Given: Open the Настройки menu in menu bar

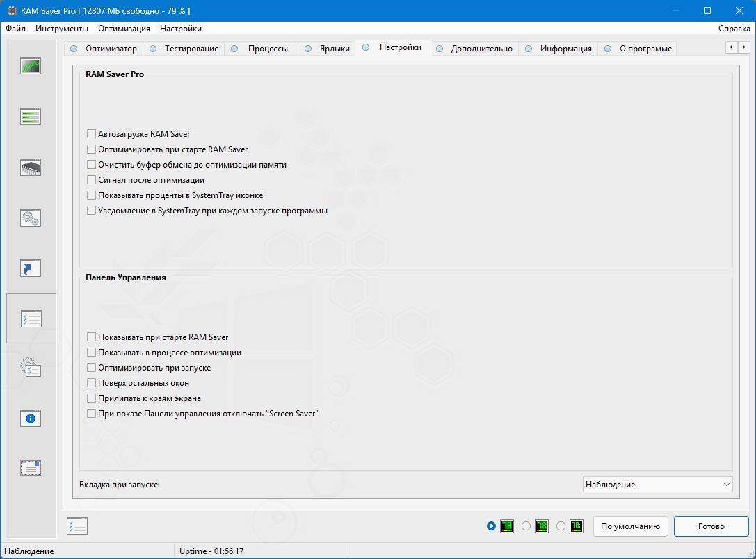Looking at the screenshot, I should coord(181,29).
